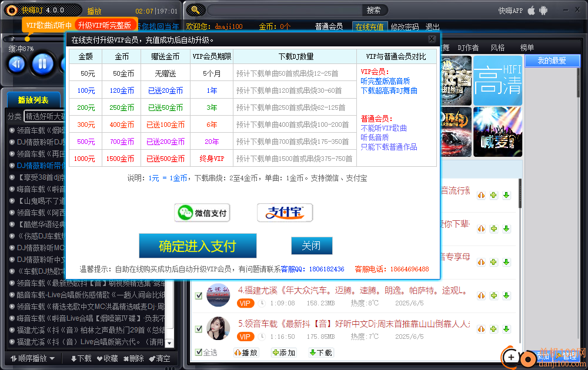Toggle the checkbox for song 4 福建尤溪
The width and height of the screenshot is (588, 370).
click(x=199, y=295)
